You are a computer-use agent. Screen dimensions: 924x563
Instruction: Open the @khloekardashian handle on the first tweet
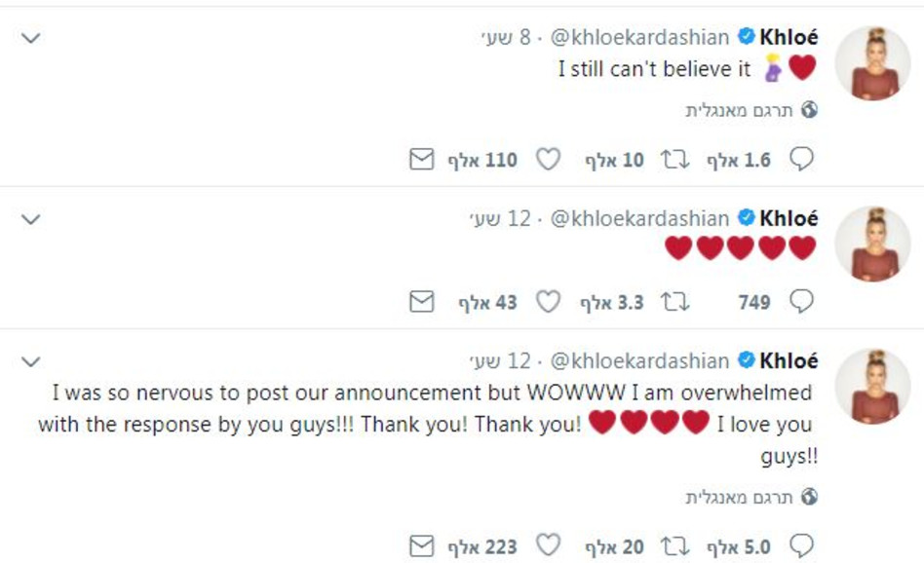(x=639, y=38)
